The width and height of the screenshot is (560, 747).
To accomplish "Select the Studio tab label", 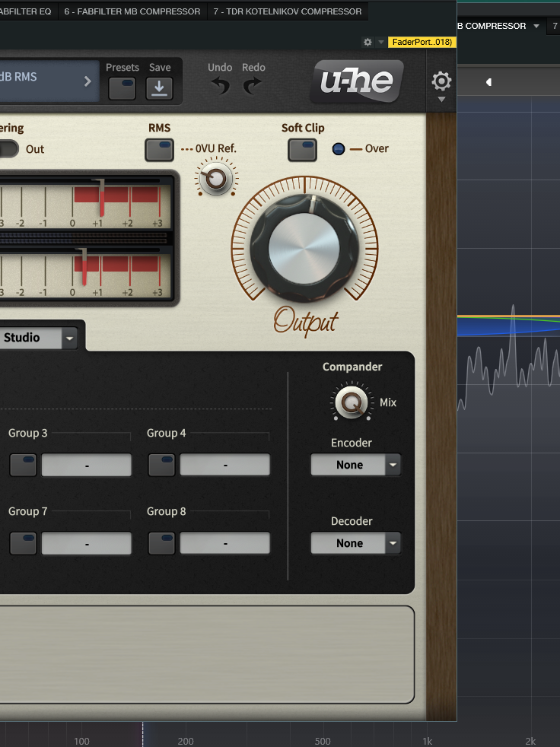I will pos(22,338).
